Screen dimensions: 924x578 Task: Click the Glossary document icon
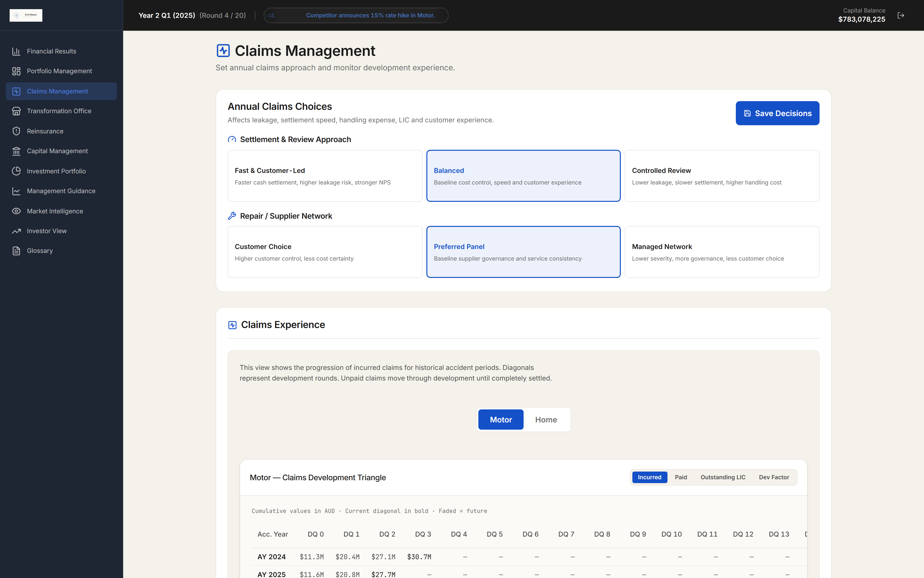pos(16,251)
